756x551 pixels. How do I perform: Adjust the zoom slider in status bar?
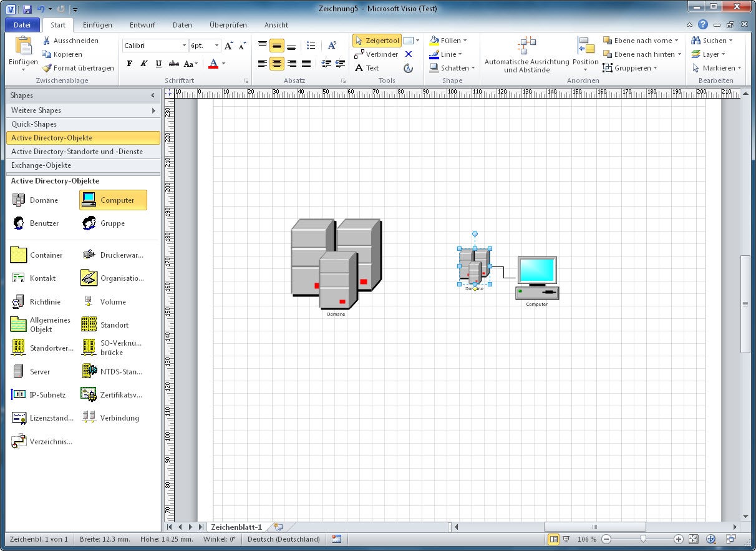point(642,539)
